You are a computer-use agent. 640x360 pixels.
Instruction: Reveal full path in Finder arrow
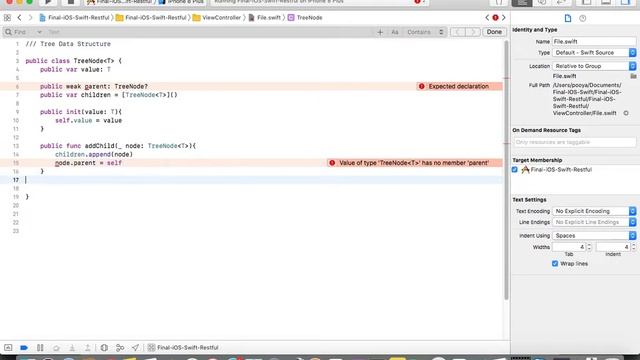tap(626, 113)
